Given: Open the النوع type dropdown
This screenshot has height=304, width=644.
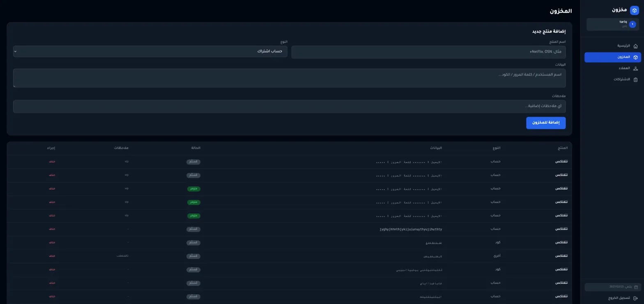Looking at the screenshot, I should click(150, 51).
